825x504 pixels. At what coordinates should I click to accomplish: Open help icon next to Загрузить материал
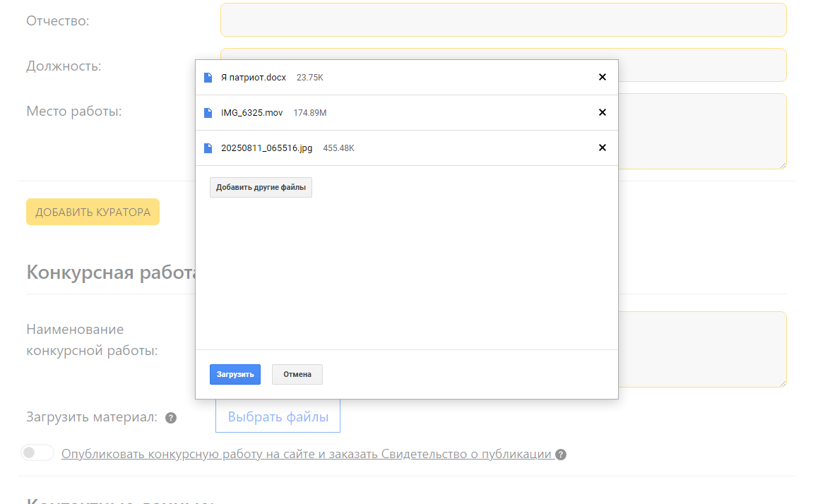pos(170,418)
